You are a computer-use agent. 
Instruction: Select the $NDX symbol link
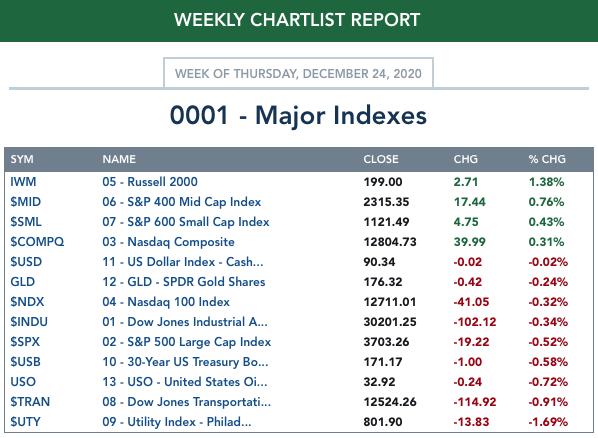[27, 302]
